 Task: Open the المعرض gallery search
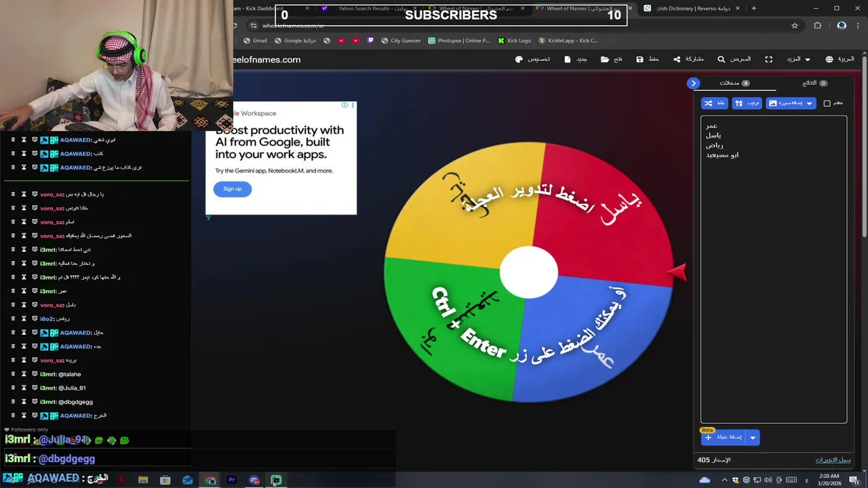(x=734, y=59)
